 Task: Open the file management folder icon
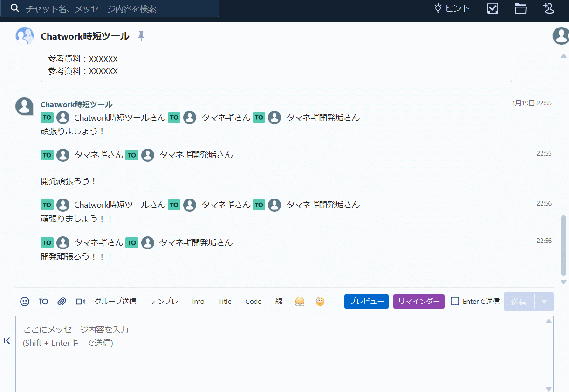[521, 8]
